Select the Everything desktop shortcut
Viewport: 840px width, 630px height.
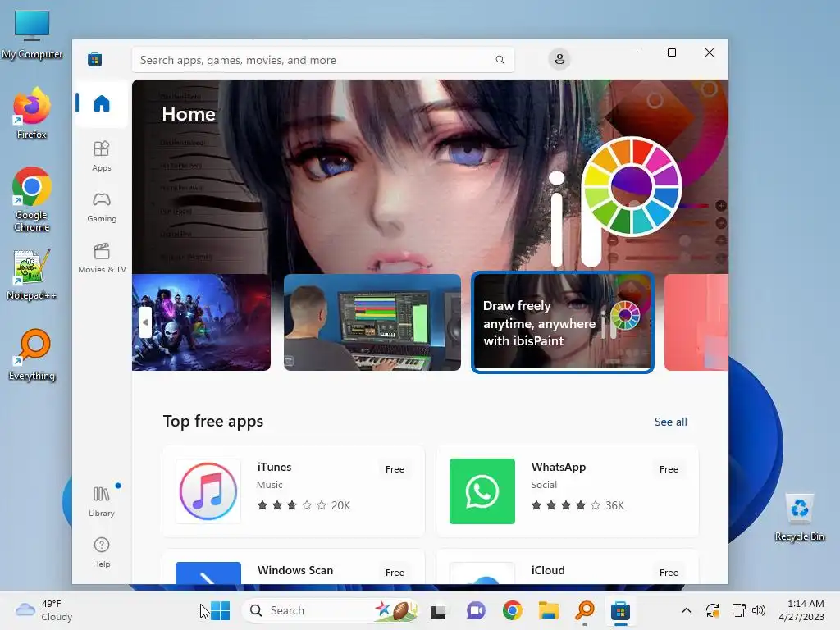[x=32, y=355]
